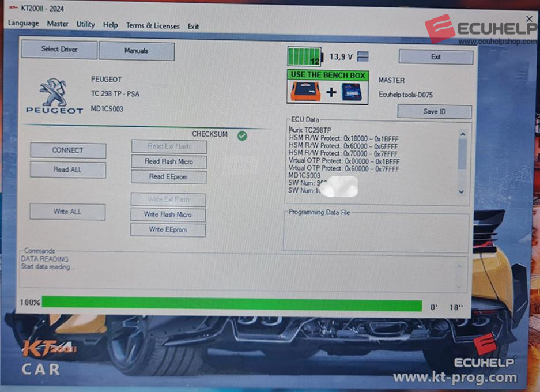Click the checksum green checkmark icon
This screenshot has height=392, width=540.
tap(242, 136)
